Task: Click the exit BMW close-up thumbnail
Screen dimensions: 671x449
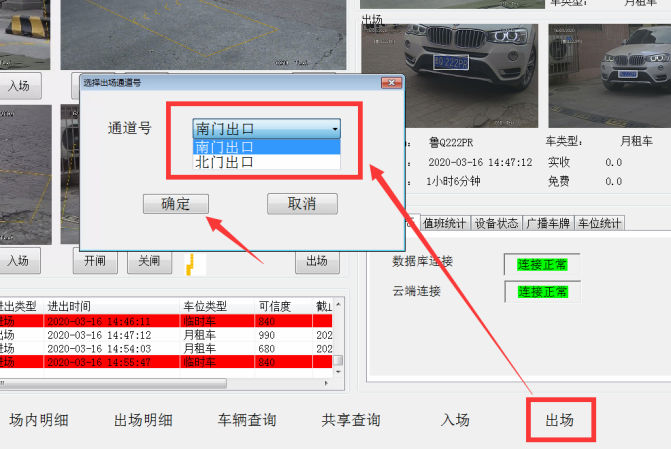Action: pos(449,76)
